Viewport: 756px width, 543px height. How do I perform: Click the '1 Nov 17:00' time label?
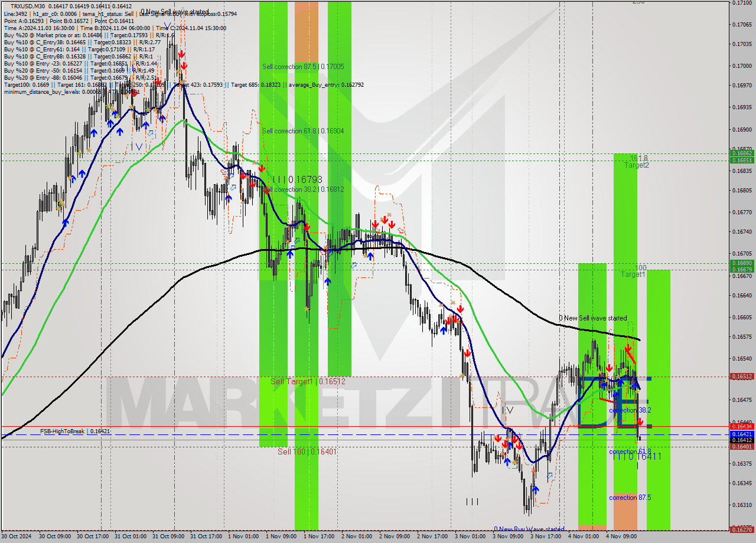point(319,537)
